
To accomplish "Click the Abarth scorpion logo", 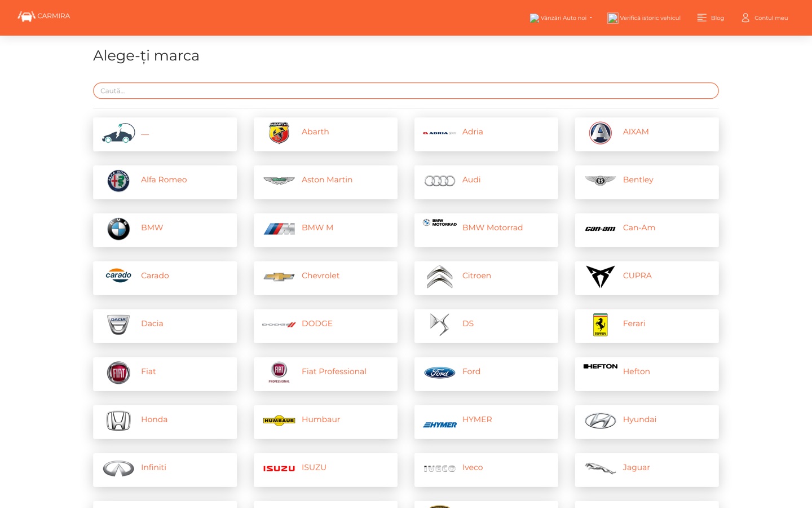I will [x=279, y=133].
